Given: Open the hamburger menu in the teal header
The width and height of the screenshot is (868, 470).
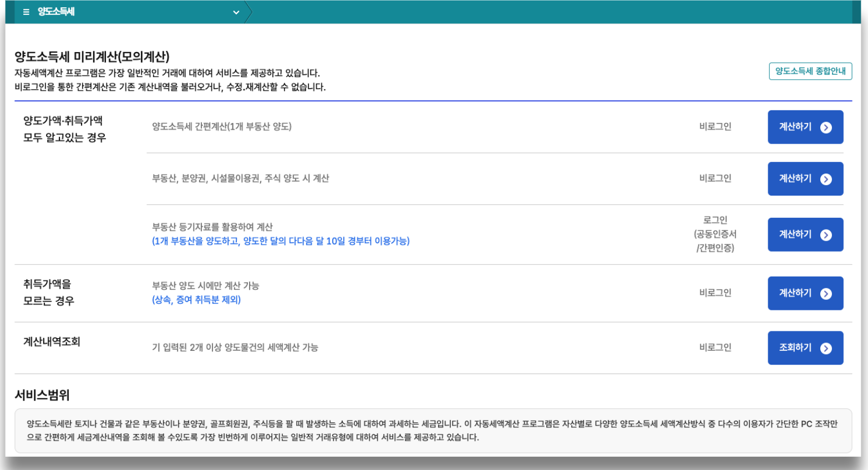Looking at the screenshot, I should 26,12.
